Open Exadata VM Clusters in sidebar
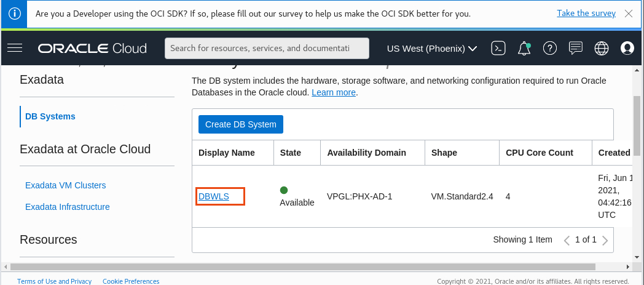 click(65, 185)
